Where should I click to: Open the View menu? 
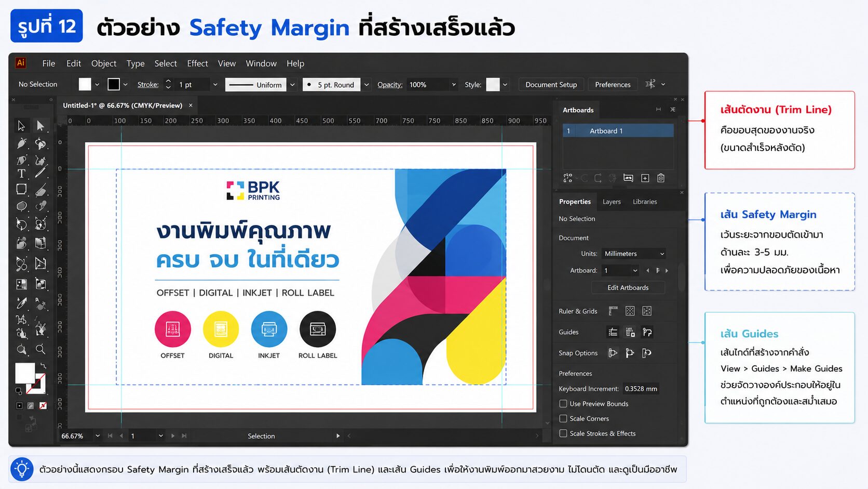pyautogui.click(x=227, y=63)
